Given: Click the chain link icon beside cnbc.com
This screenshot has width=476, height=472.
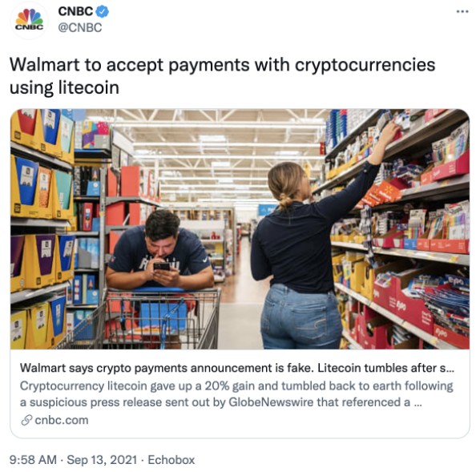Looking at the screenshot, I should pos(26,421).
